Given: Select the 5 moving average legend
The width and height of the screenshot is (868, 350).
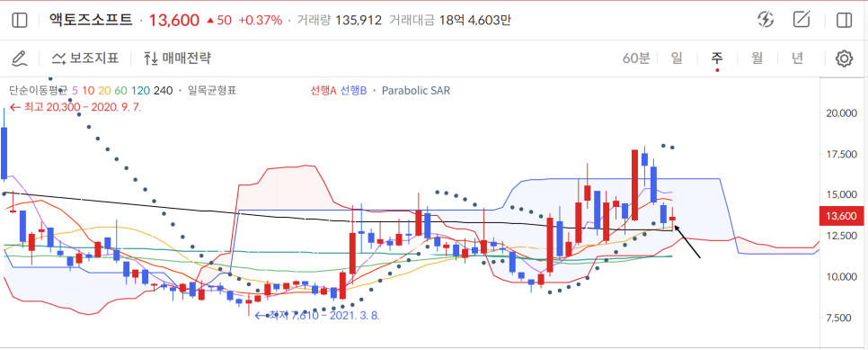Looking at the screenshot, I should pos(75,90).
